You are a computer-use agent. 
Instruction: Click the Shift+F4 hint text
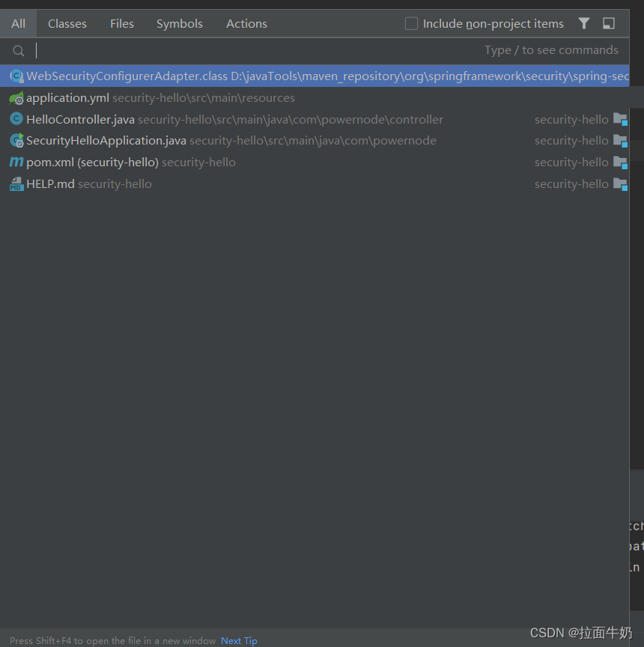click(x=112, y=640)
